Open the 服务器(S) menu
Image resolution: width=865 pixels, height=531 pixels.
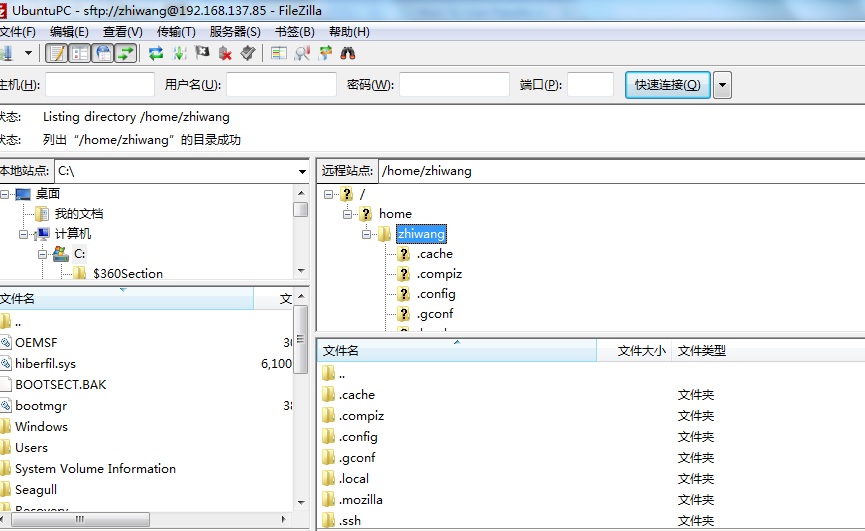click(235, 32)
